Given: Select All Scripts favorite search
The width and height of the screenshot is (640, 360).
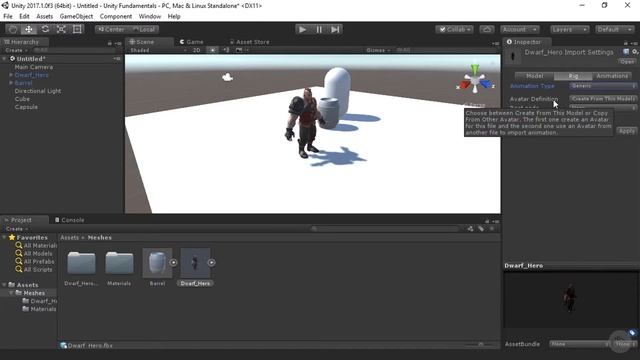Looking at the screenshot, I should point(34,269).
